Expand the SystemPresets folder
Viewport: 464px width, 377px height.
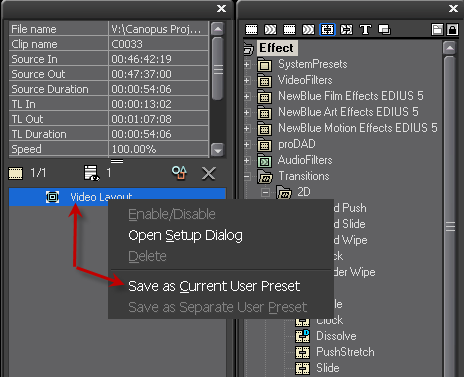pyautogui.click(x=247, y=64)
